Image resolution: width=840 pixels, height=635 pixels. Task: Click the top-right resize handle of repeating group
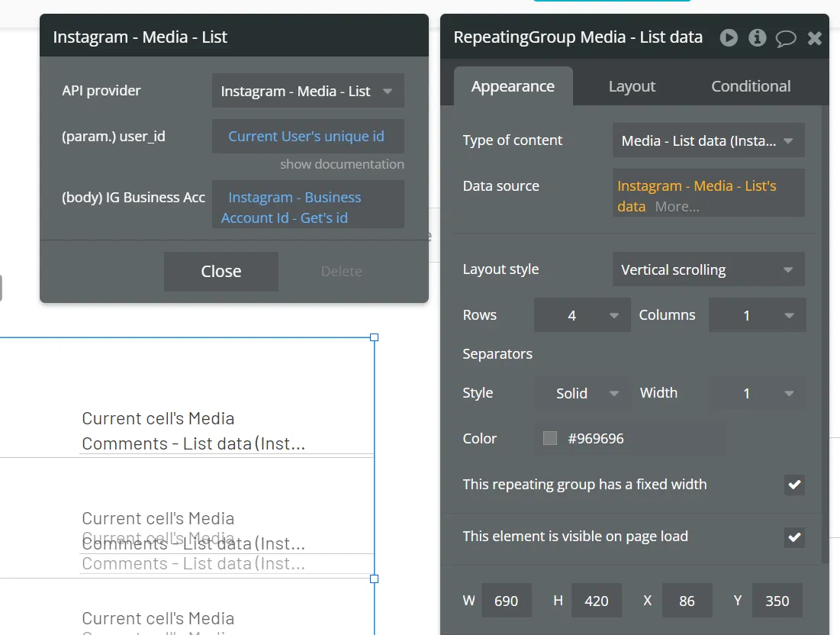coord(375,337)
